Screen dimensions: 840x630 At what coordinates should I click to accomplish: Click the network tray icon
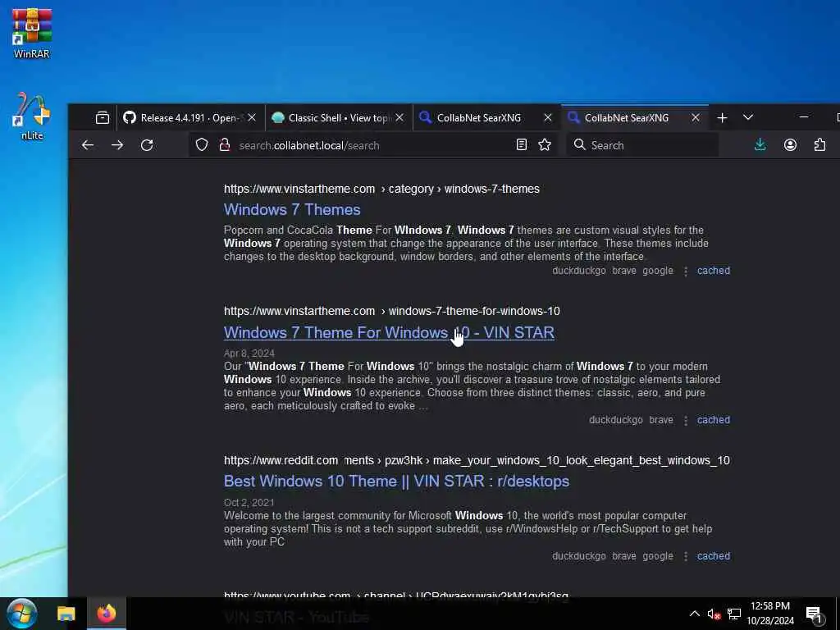[734, 614]
